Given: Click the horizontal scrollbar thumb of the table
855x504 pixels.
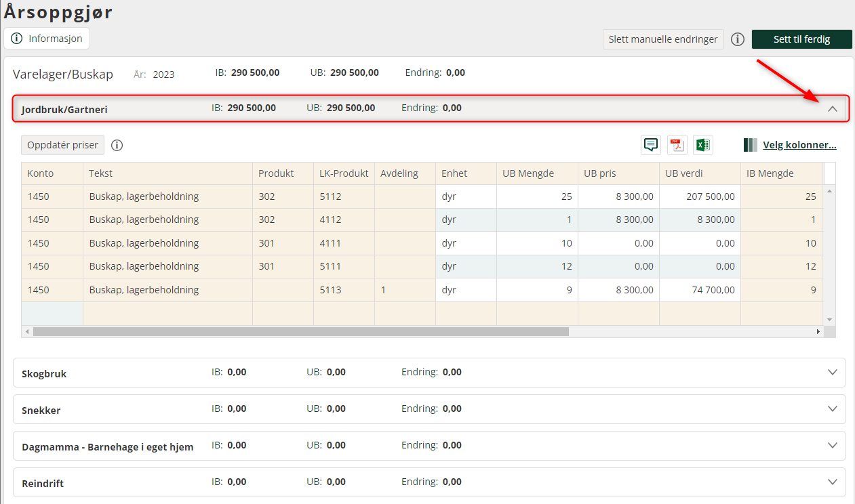Looking at the screenshot, I should (x=300, y=332).
